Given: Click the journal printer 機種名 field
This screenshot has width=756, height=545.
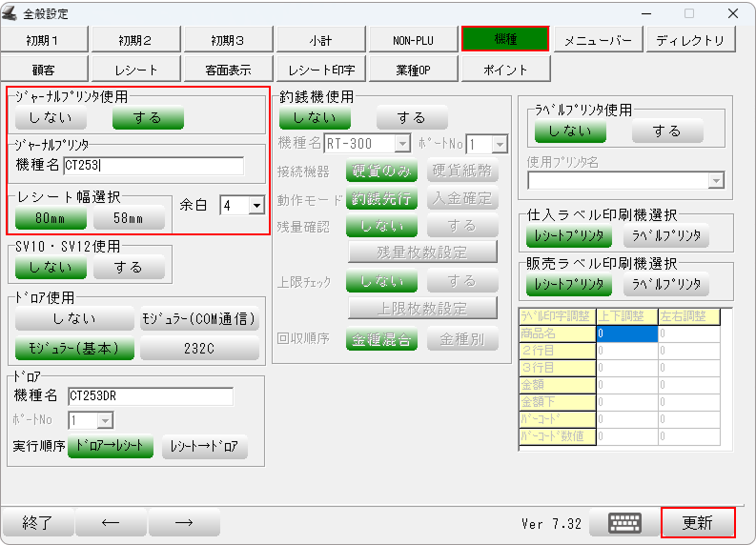Looking at the screenshot, I should pos(153,166).
